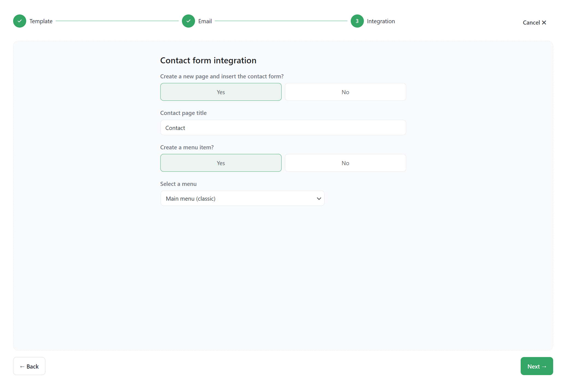Click the 'Contact form integration' heading
Screen dimensions: 566x392
click(208, 61)
